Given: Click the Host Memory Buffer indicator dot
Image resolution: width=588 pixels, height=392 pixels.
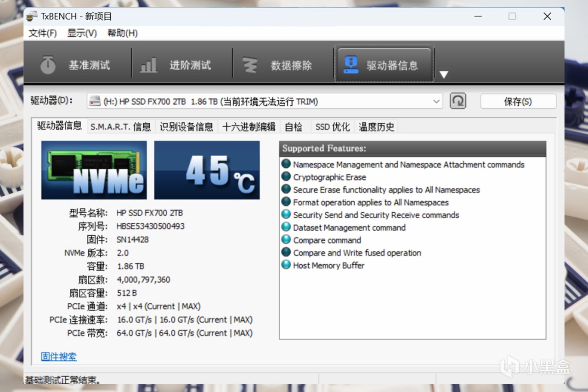Looking at the screenshot, I should [x=286, y=265].
